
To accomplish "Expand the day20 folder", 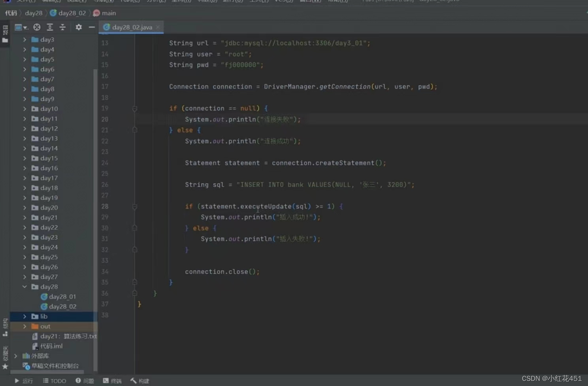I will (24, 208).
